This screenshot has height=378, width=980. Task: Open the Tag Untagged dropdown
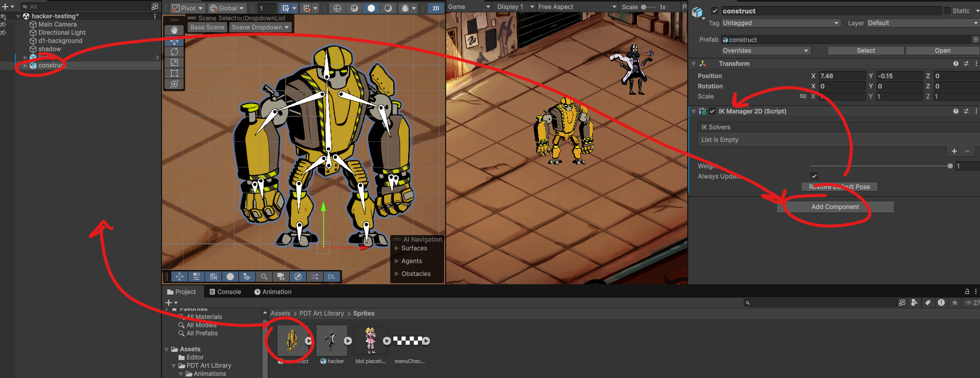(x=781, y=23)
